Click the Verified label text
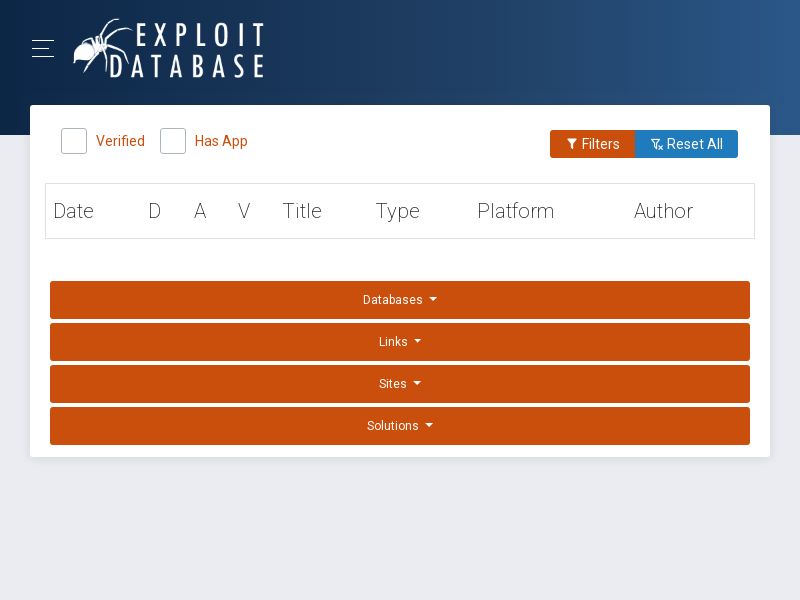The width and height of the screenshot is (800, 600). click(x=120, y=141)
